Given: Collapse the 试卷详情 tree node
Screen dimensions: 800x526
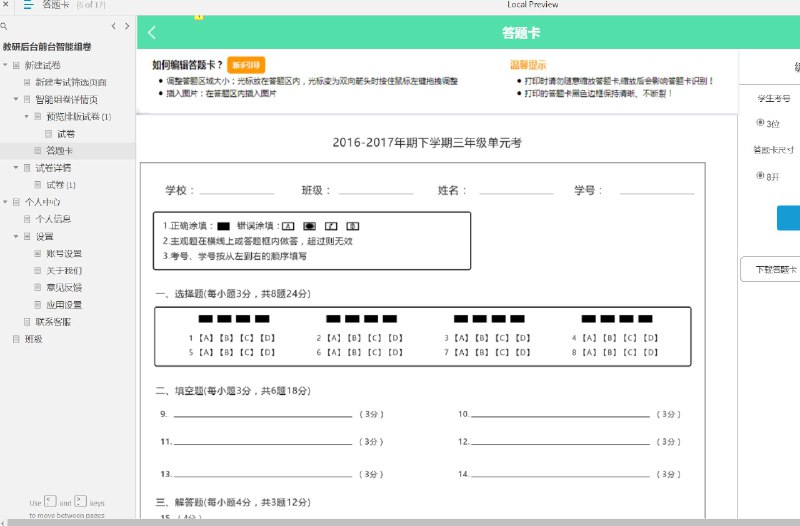Looking at the screenshot, I should [16, 168].
